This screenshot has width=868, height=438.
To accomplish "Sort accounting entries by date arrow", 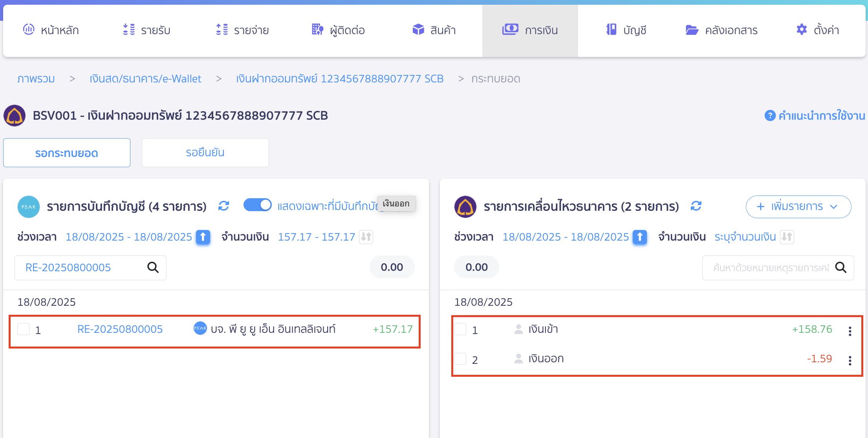I will pos(203,237).
